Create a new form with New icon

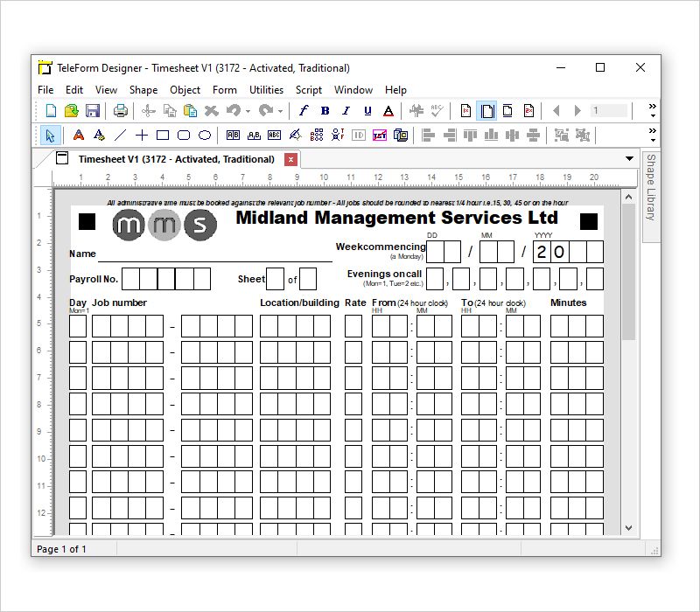[x=52, y=111]
